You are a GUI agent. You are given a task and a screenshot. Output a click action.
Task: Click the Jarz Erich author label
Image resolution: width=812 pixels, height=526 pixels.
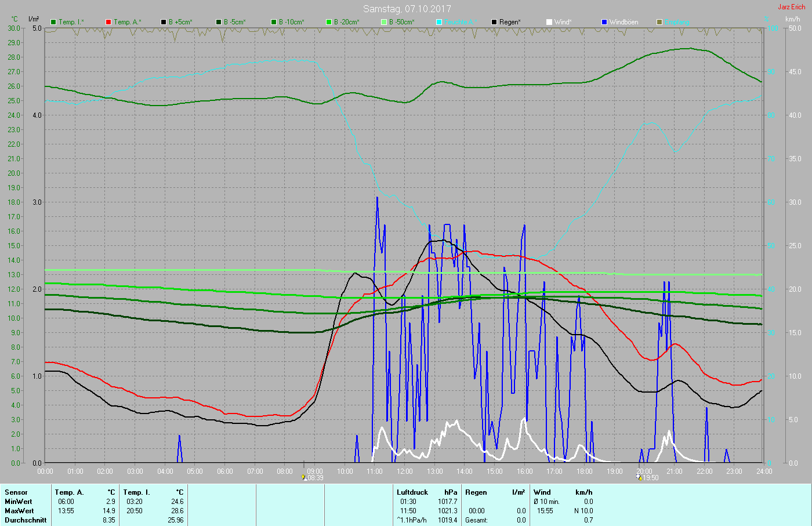[791, 7]
